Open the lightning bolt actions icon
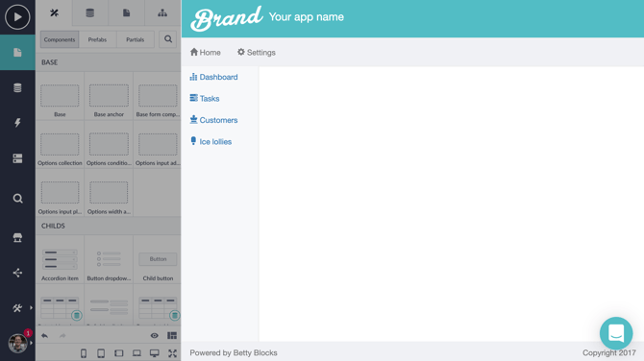 click(17, 123)
